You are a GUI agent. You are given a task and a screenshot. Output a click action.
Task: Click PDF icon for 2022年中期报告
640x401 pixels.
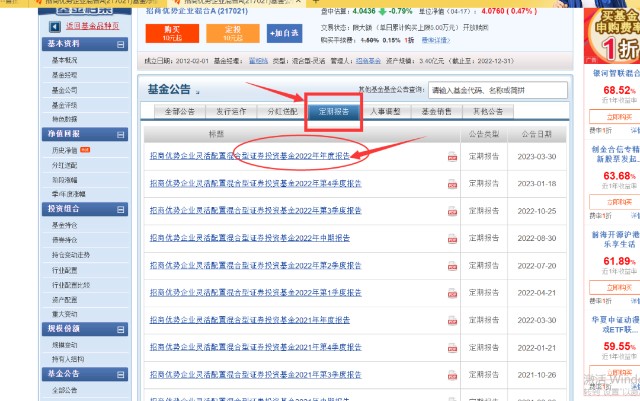click(452, 239)
